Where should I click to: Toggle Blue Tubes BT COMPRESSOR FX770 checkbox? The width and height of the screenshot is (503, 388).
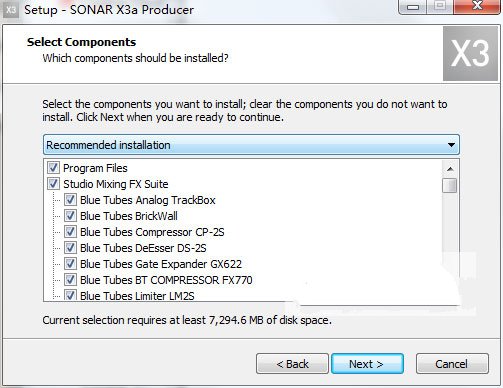point(70,280)
